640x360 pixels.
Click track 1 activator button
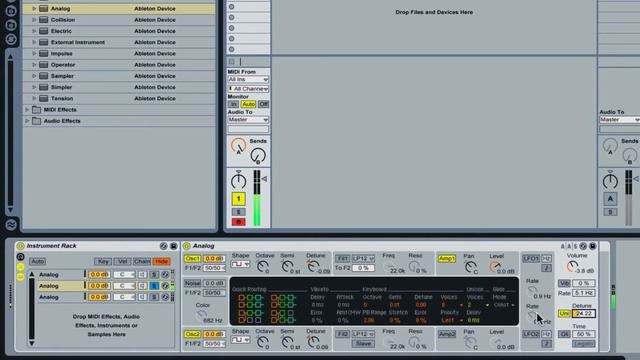coord(239,199)
